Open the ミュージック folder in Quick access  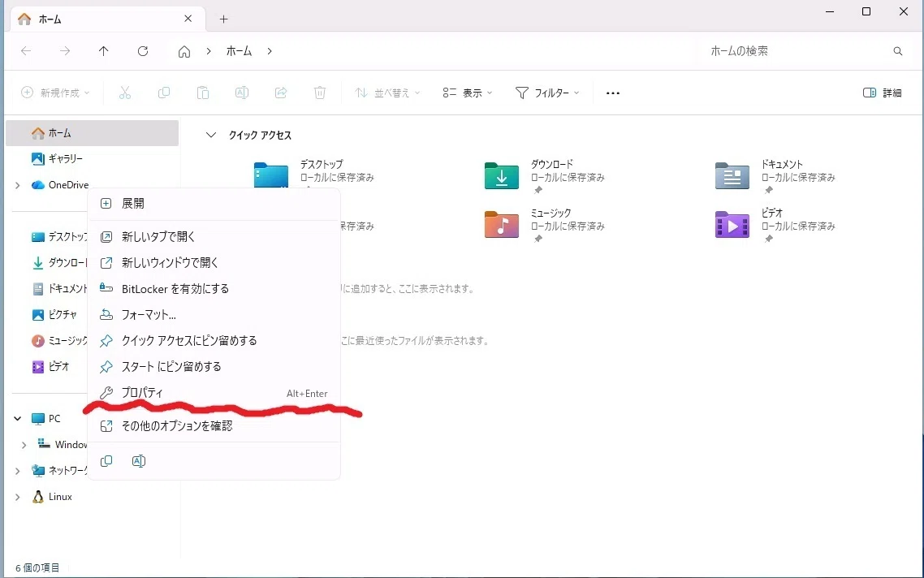point(544,225)
